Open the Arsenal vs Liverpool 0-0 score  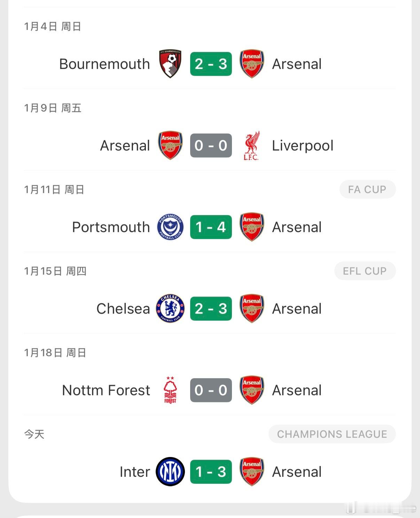coord(211,146)
